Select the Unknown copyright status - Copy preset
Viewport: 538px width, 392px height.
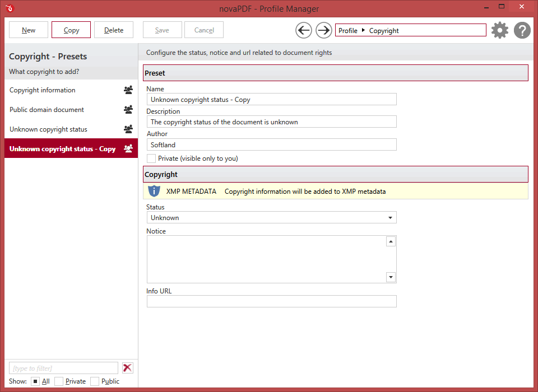tap(71, 148)
